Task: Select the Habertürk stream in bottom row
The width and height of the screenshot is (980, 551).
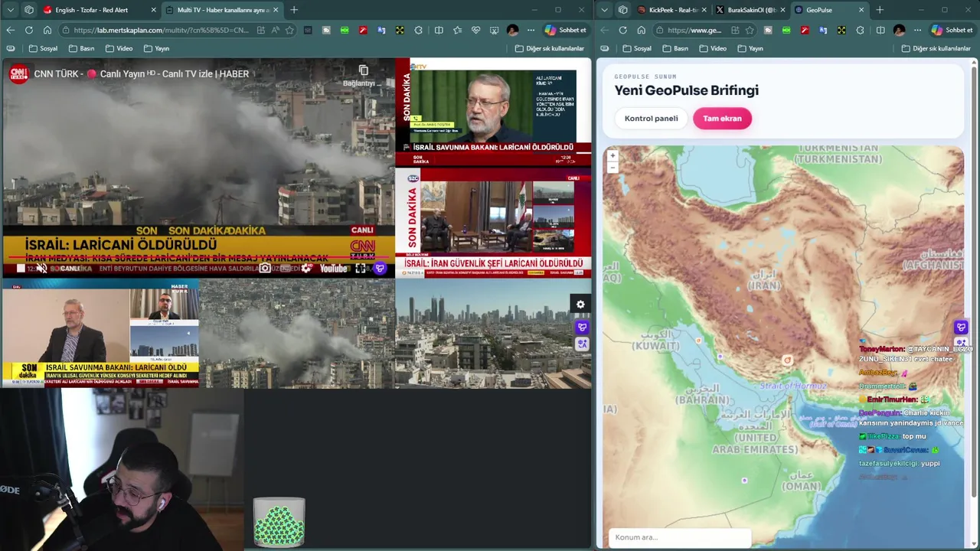Action: [100, 334]
